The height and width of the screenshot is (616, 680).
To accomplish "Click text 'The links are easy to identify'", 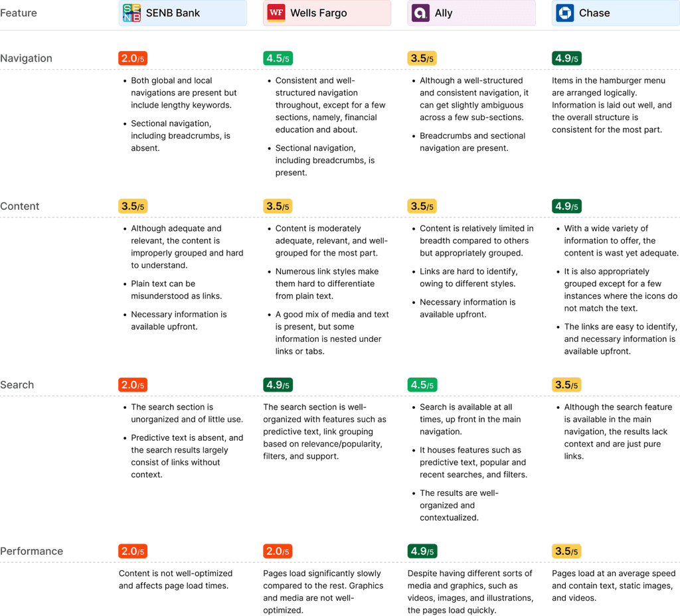I will click(x=620, y=339).
